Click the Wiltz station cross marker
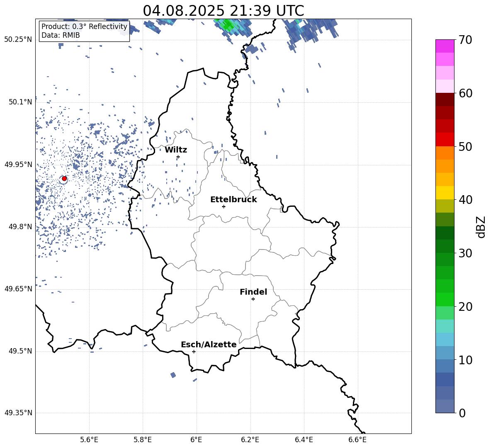This screenshot has height=448, width=491. coord(178,157)
